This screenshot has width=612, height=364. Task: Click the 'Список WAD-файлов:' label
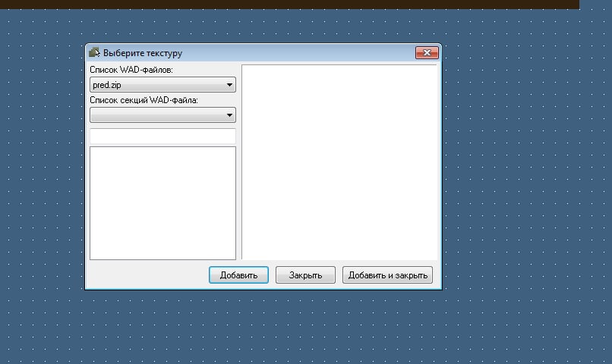click(131, 70)
